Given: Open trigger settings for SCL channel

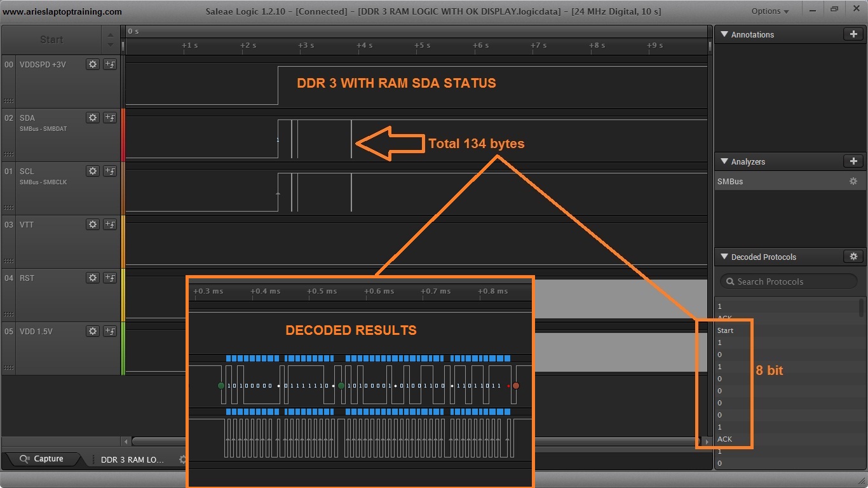Looking at the screenshot, I should 110,171.
